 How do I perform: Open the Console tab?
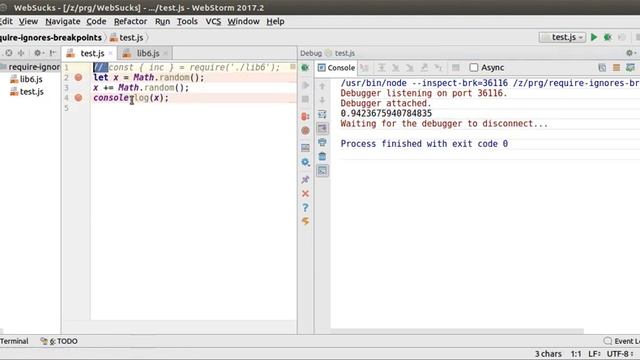click(x=336, y=67)
